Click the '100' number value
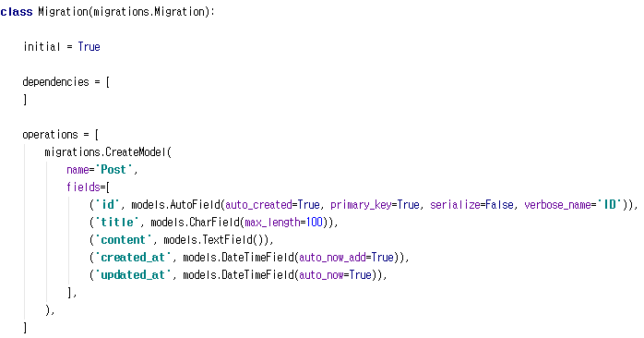 [x=315, y=223]
